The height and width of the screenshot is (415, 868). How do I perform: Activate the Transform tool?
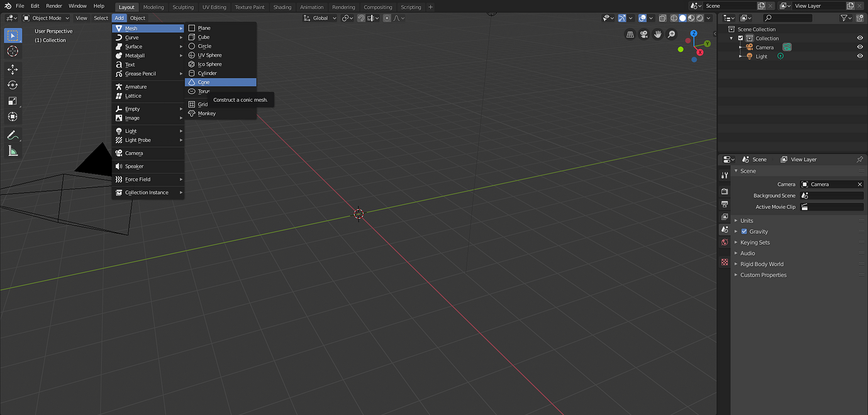[13, 116]
